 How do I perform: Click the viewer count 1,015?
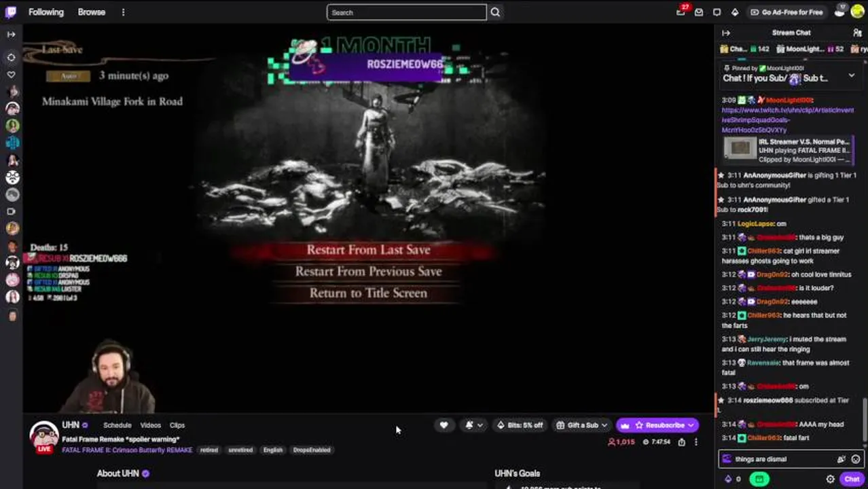click(x=621, y=442)
